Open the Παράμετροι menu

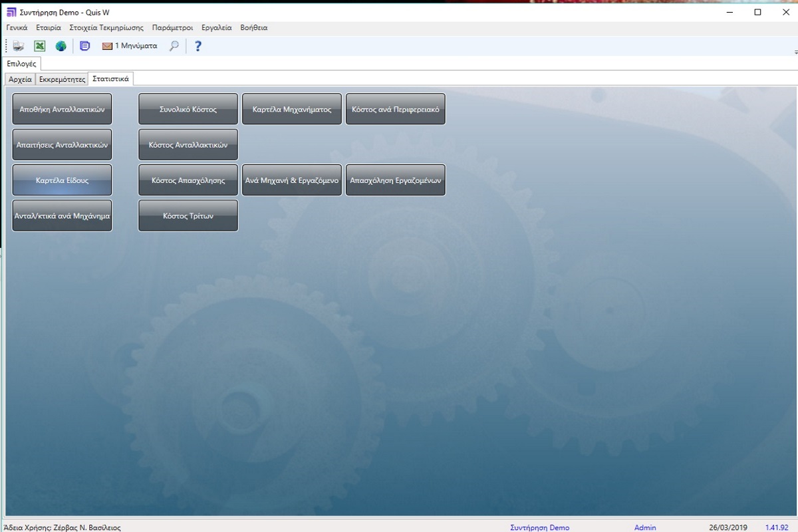click(x=172, y=28)
